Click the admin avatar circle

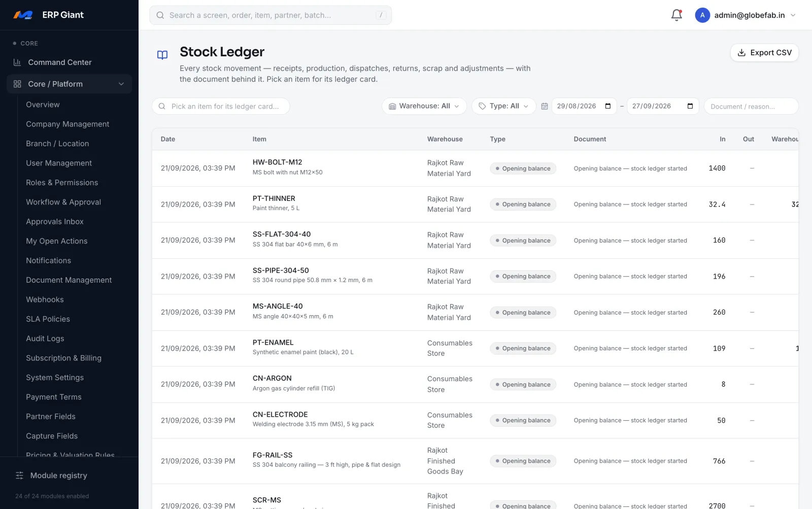point(702,15)
